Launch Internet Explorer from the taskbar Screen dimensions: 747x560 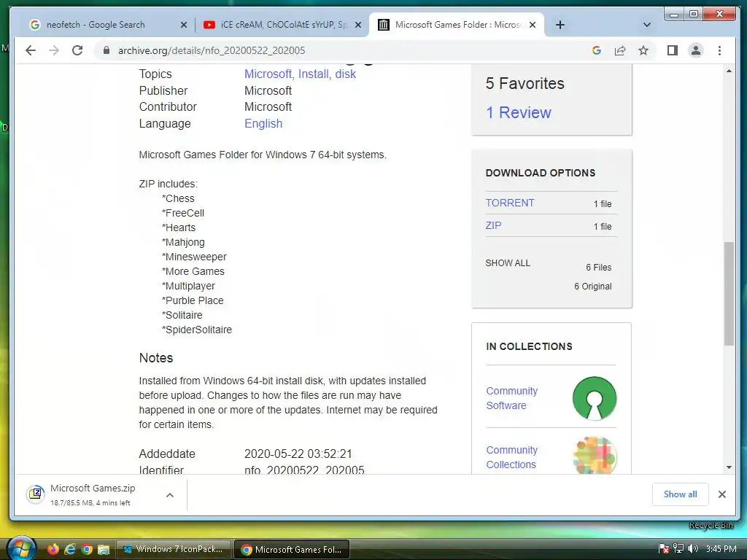pos(70,549)
